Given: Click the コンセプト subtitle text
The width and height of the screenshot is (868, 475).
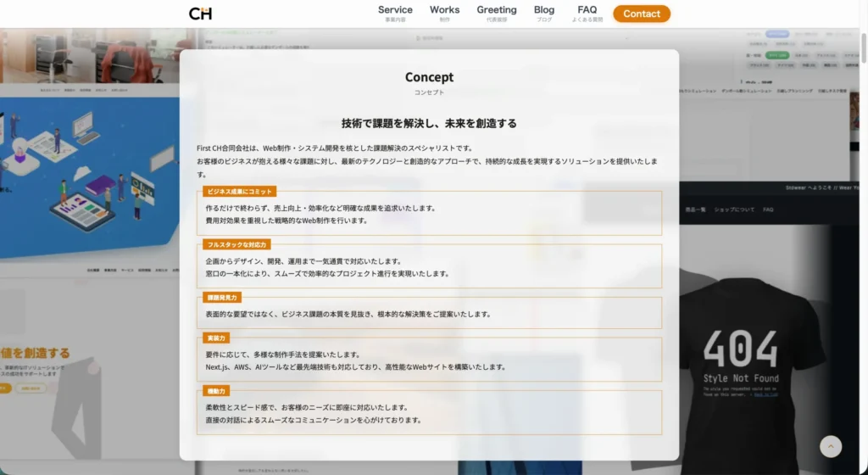Looking at the screenshot, I should tap(429, 92).
